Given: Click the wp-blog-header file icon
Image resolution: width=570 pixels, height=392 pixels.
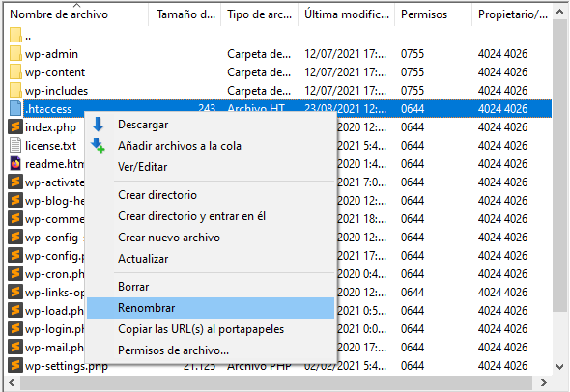Looking at the screenshot, I should 15,200.
